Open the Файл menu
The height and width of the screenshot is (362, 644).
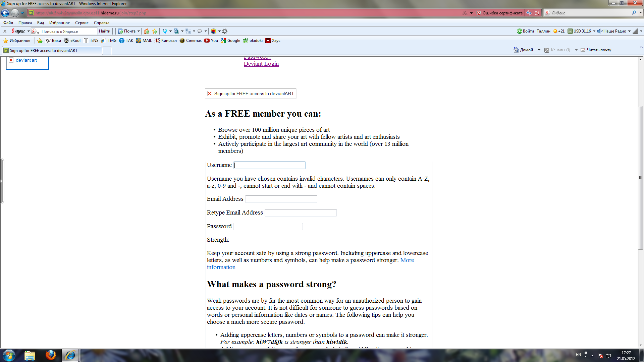pos(8,23)
